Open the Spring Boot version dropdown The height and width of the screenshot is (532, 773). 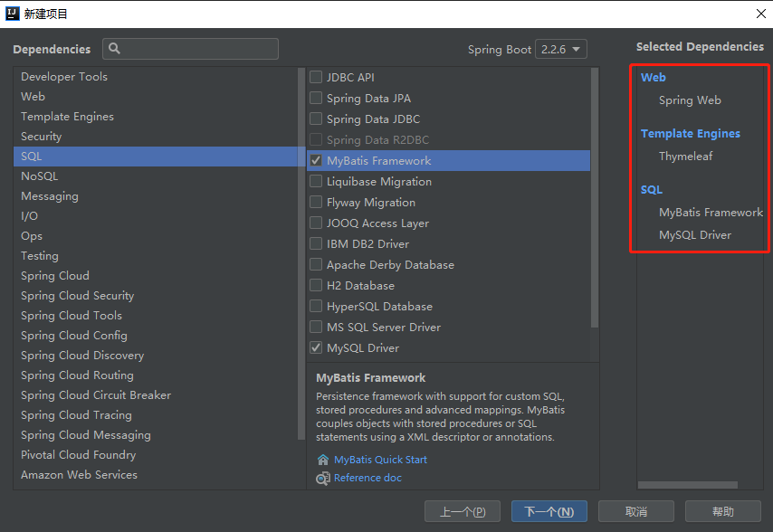click(x=561, y=49)
